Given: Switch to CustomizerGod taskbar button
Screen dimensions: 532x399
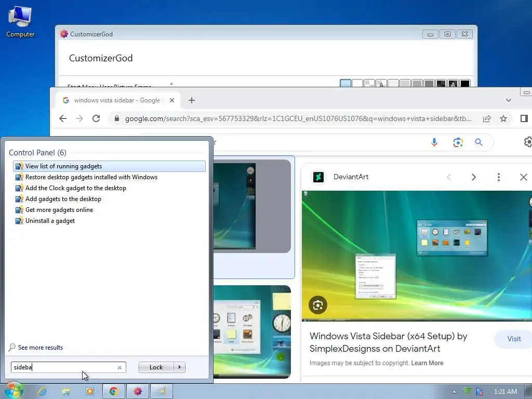Looking at the screenshot, I should (137, 391).
